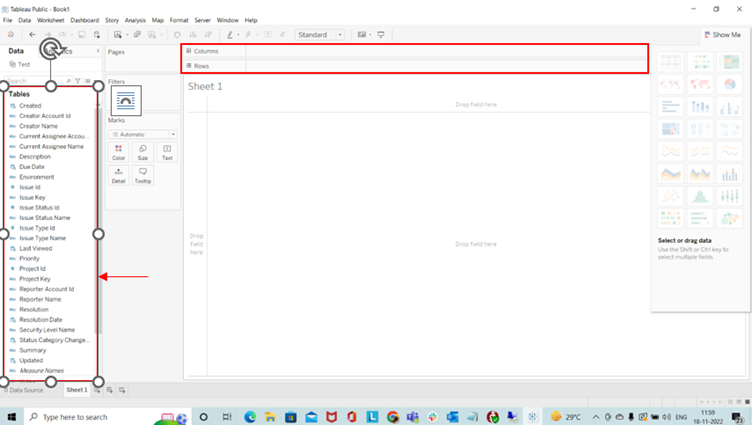752x425 pixels.
Task: Select the Sheet 1 tab
Action: (77, 390)
